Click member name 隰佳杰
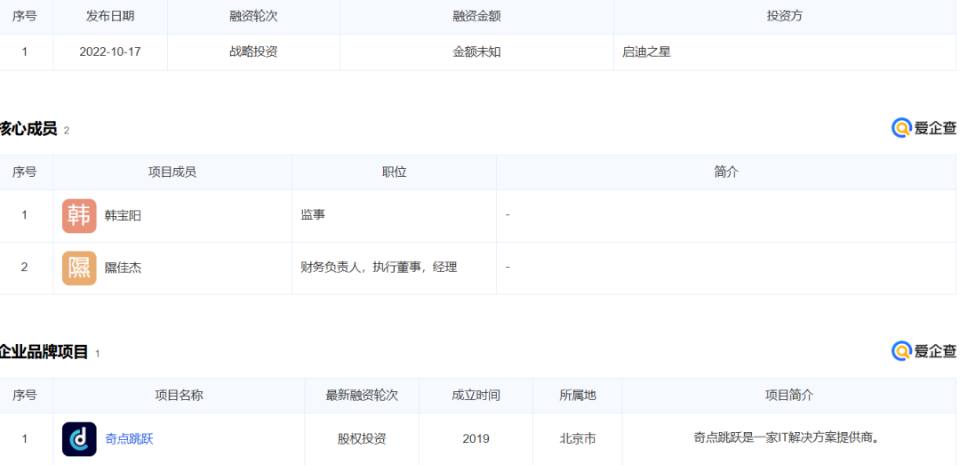 click(122, 268)
